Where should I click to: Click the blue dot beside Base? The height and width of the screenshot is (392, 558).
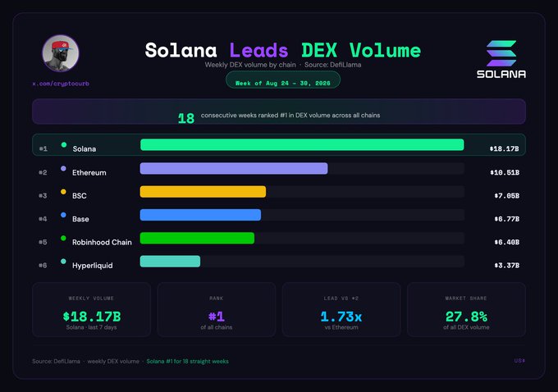pyautogui.click(x=63, y=215)
